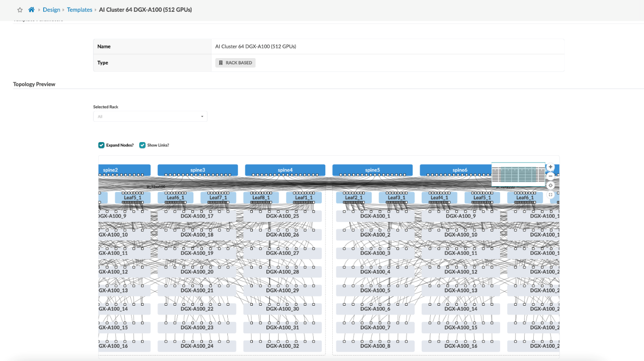Zoom out of the topology preview
Image resolution: width=644 pixels, height=361 pixels.
pos(551,176)
